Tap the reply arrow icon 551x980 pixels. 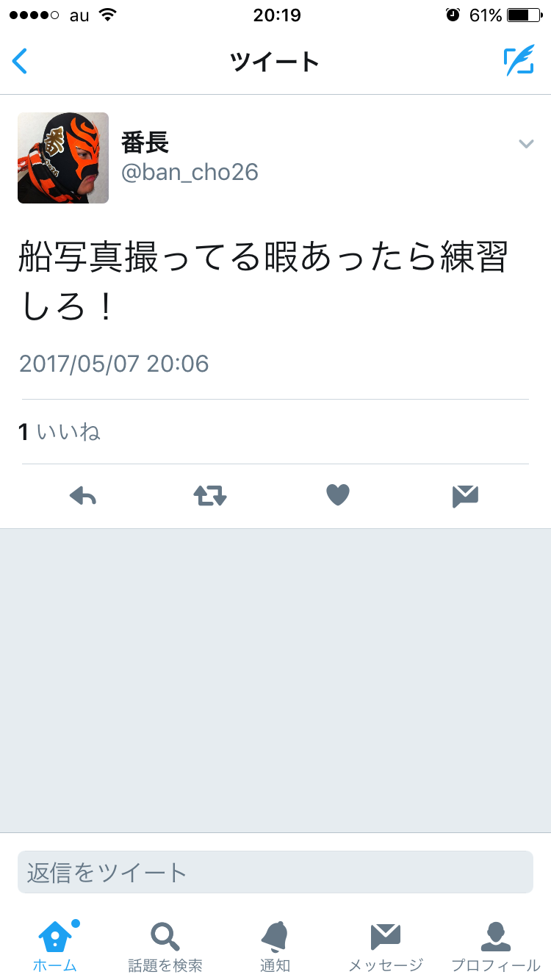click(83, 497)
